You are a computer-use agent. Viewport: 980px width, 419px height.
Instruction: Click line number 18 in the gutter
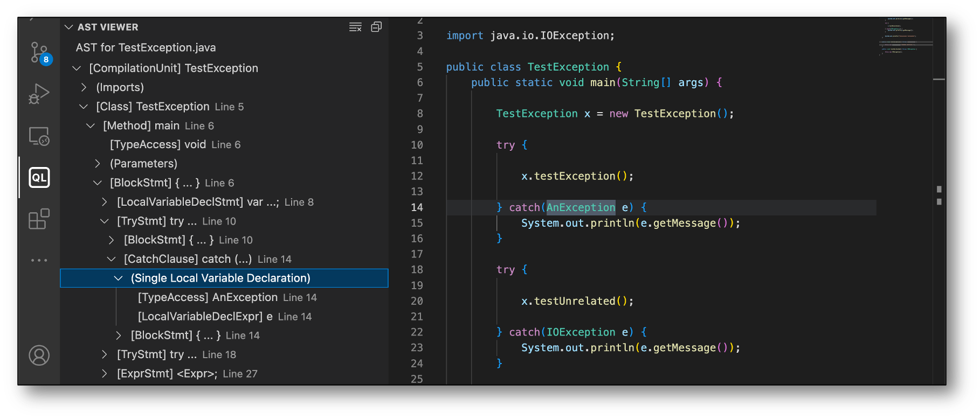[417, 270]
